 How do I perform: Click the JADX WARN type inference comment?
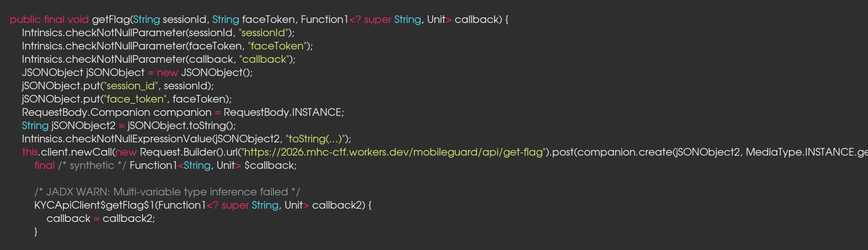tap(167, 192)
